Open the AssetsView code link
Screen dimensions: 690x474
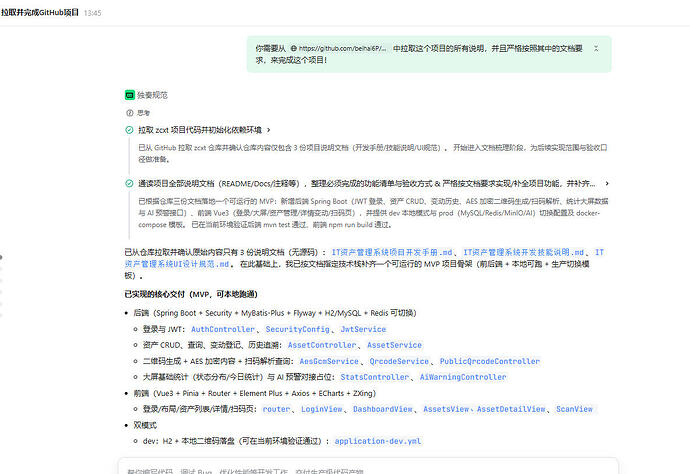[446, 409]
